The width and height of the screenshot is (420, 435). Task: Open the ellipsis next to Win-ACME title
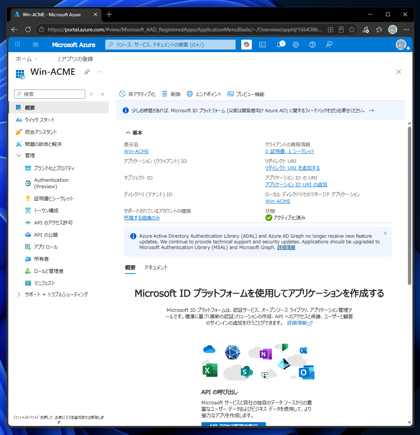click(x=99, y=72)
